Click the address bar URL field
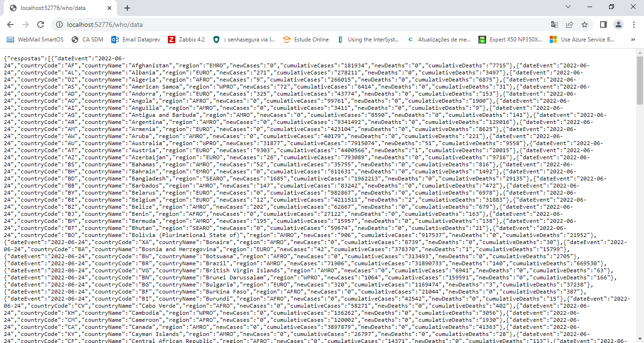This screenshot has height=343, width=644. 283,24
